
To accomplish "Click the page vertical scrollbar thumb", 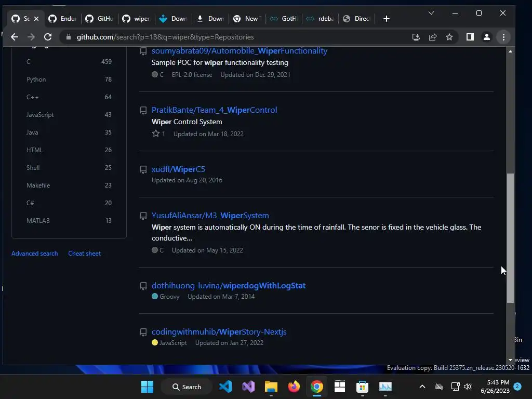I will pyautogui.click(x=510, y=238).
